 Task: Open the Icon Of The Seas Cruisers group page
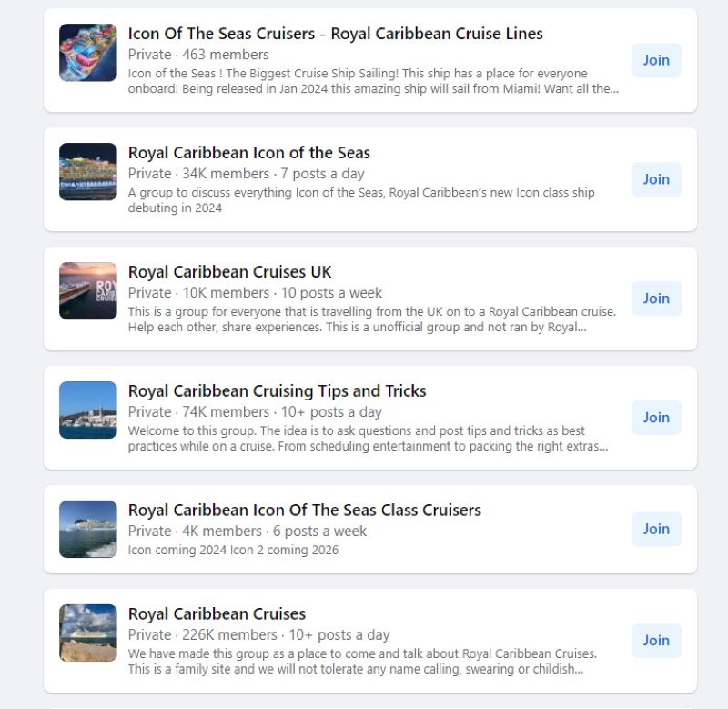335,34
